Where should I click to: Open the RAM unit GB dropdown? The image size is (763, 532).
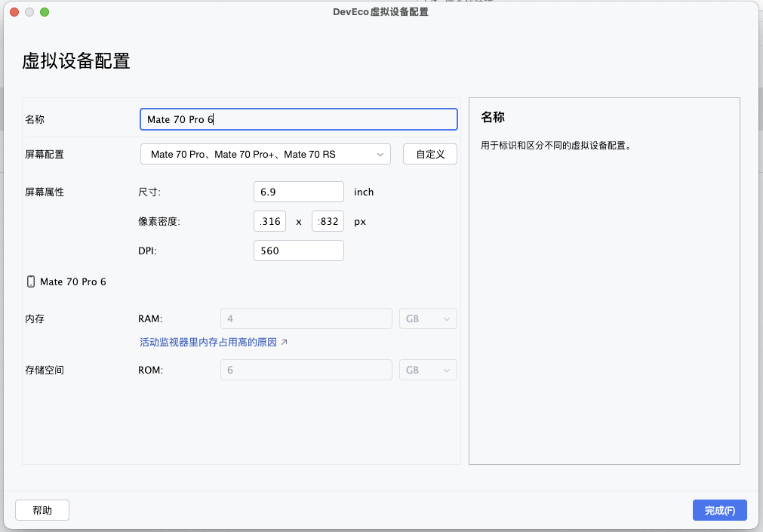428,318
